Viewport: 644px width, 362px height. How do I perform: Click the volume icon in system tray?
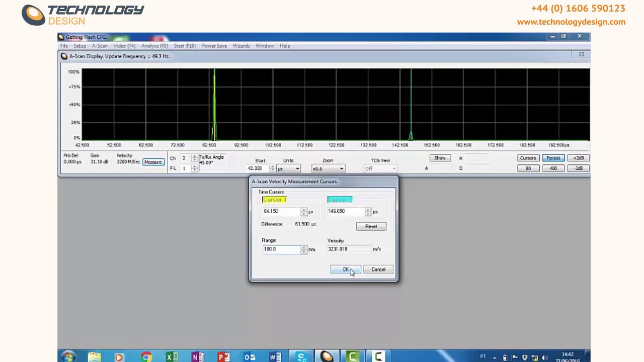click(x=544, y=358)
